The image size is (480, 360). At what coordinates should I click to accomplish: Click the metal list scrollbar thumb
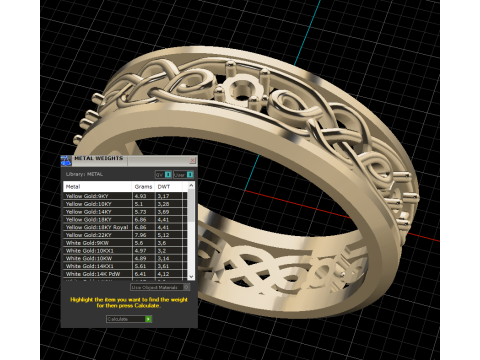(x=191, y=206)
